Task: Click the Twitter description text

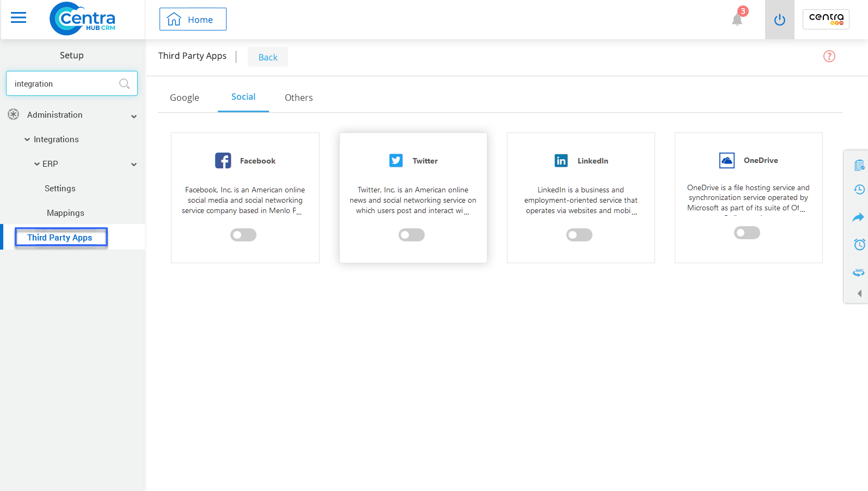Action: click(413, 200)
